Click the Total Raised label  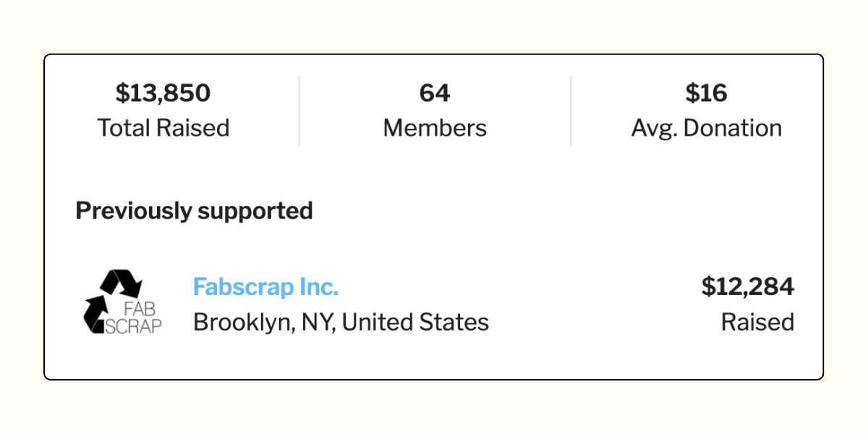tap(163, 128)
